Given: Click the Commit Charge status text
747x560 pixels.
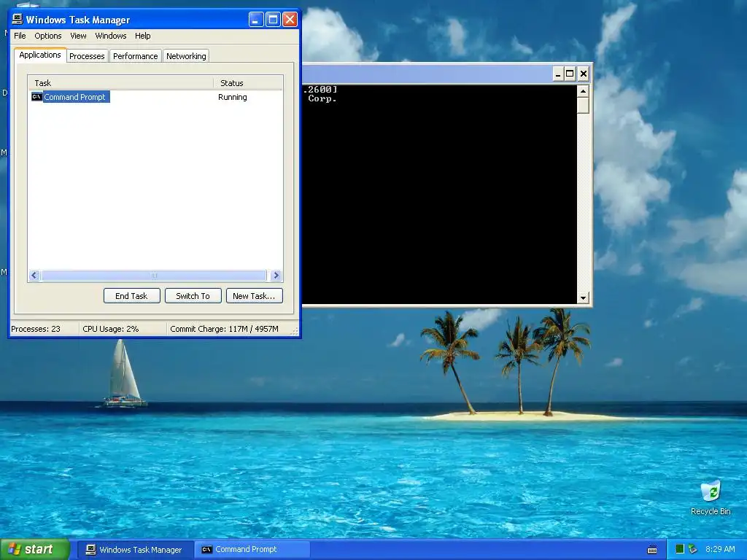Looking at the screenshot, I should pos(225,329).
